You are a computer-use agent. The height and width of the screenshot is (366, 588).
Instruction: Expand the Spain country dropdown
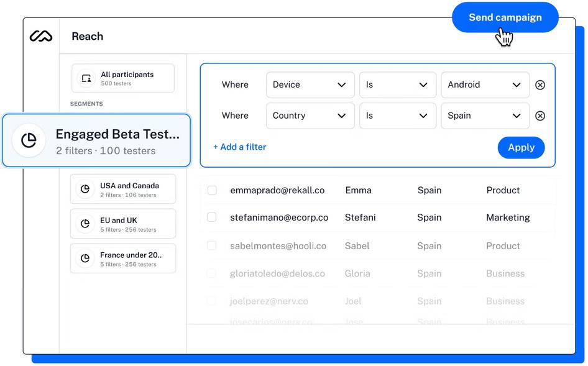[x=485, y=116]
